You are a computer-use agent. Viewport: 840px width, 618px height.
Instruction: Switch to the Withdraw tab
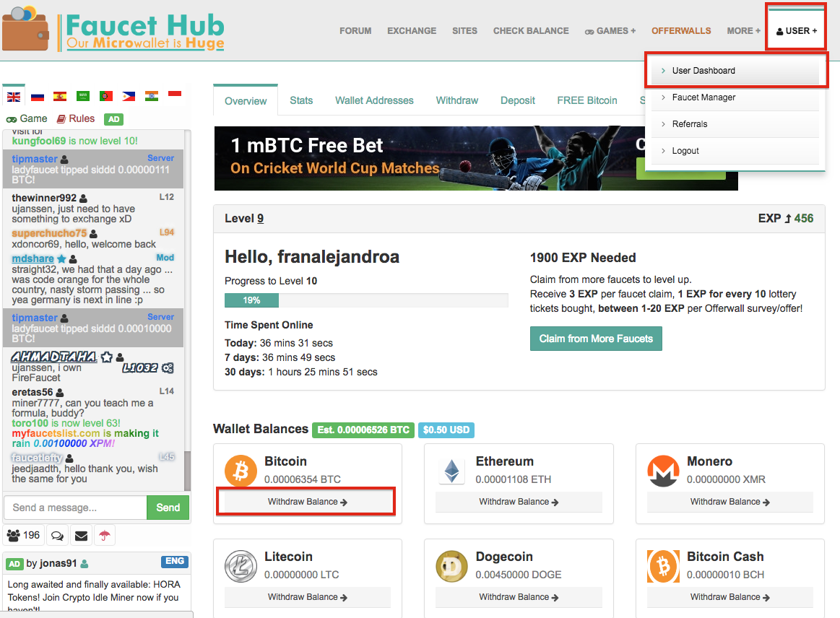pos(457,100)
